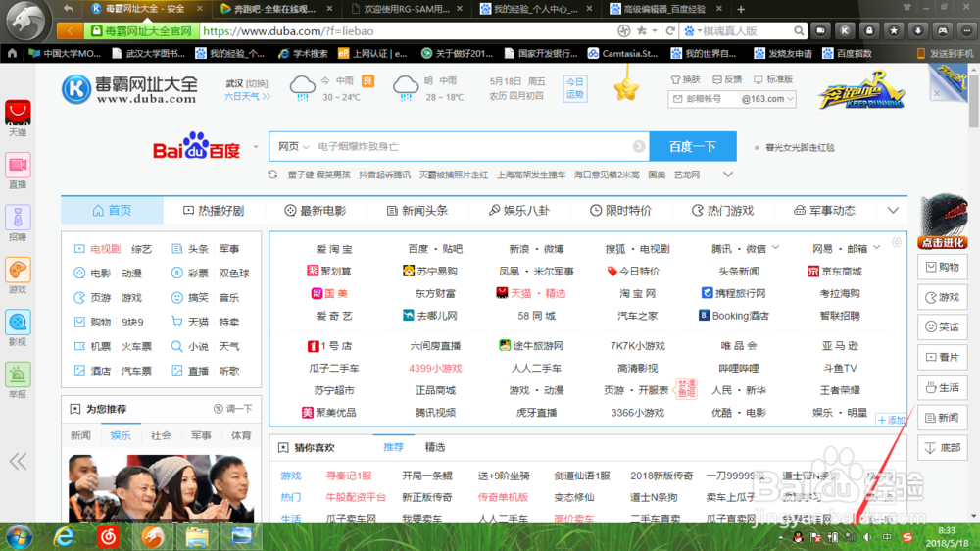Open the Tmall icon in left sidebar
Image resolution: width=980 pixels, height=551 pixels.
coord(18,113)
